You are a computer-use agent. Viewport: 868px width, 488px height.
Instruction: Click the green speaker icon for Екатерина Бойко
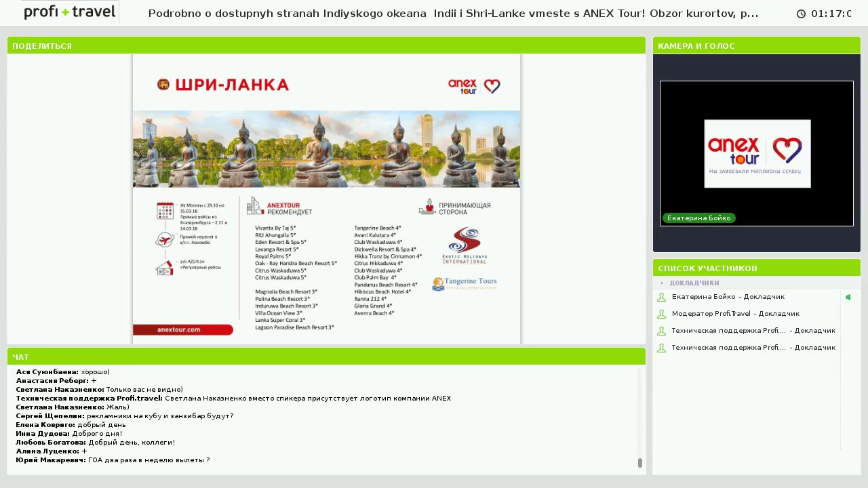tap(848, 297)
